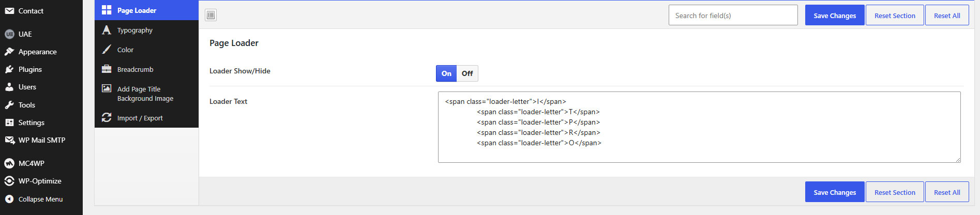Image resolution: width=980 pixels, height=215 pixels.
Task: Open the UAE menu icon
Action: [x=9, y=34]
